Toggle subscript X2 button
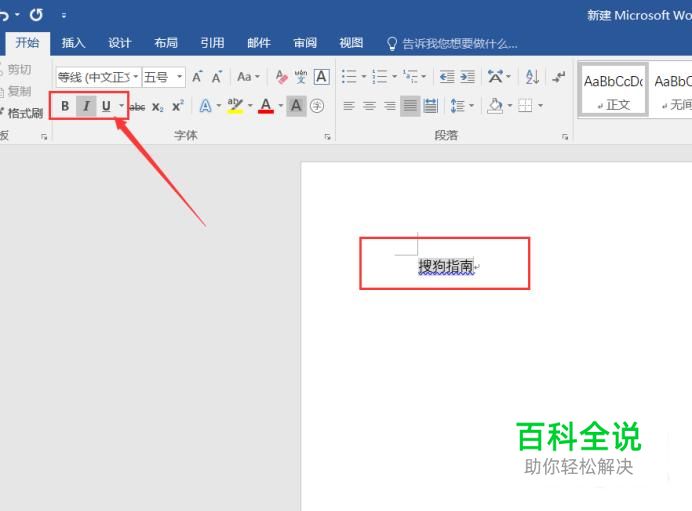The width and height of the screenshot is (692, 511). point(158,107)
